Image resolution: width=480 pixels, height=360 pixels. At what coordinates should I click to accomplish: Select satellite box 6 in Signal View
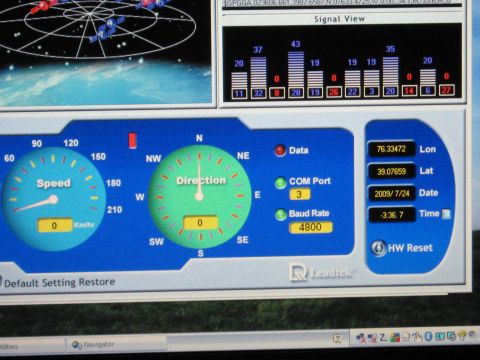pos(428,90)
